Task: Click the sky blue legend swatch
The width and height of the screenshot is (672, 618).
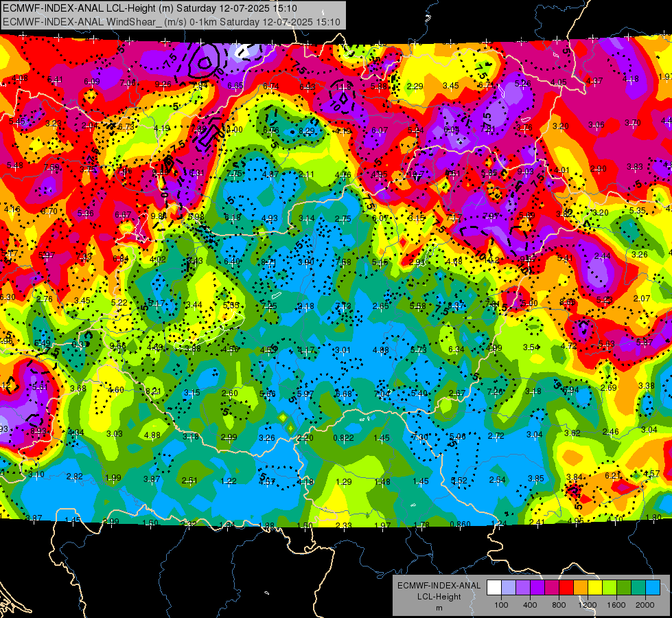Action: point(653,588)
